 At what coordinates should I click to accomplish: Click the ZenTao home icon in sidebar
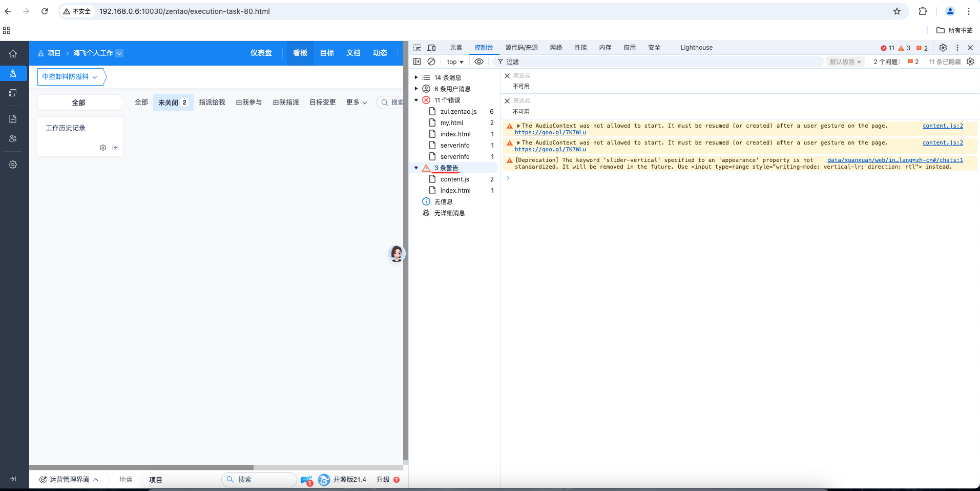[x=13, y=54]
